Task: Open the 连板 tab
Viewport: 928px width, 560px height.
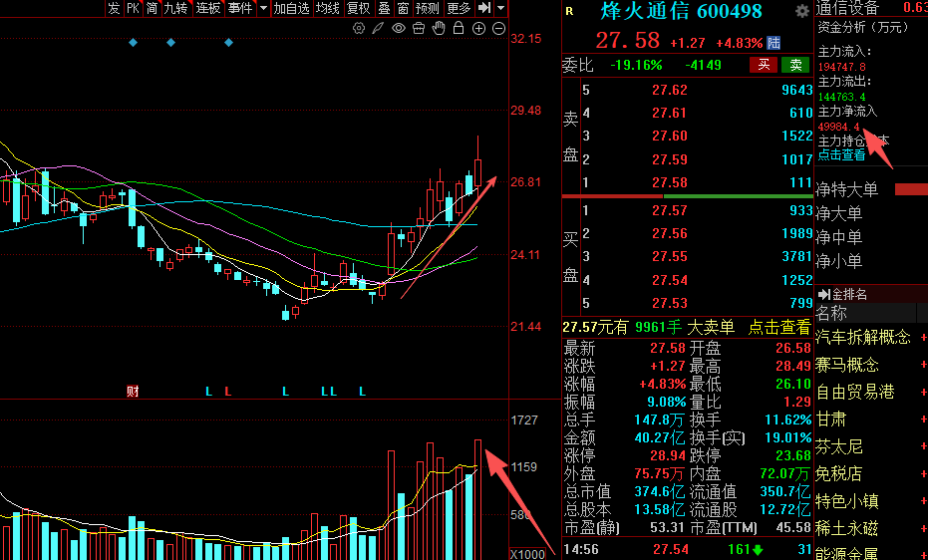Action: coord(208,8)
